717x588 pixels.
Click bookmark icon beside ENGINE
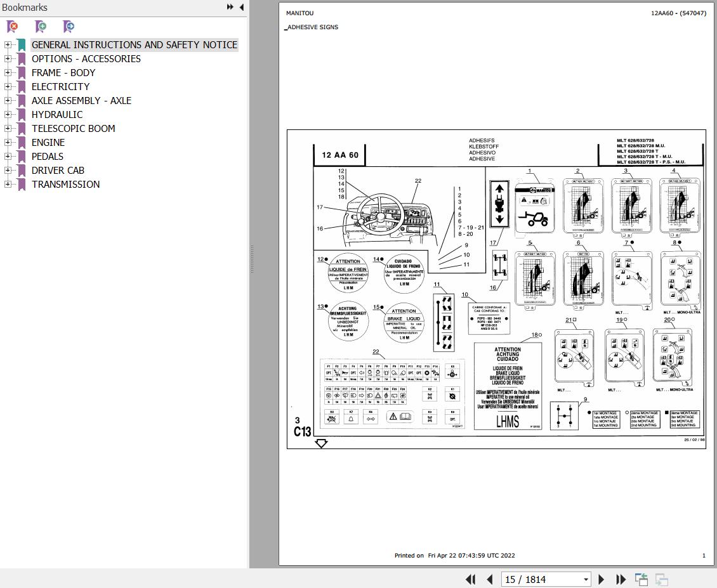click(21, 142)
